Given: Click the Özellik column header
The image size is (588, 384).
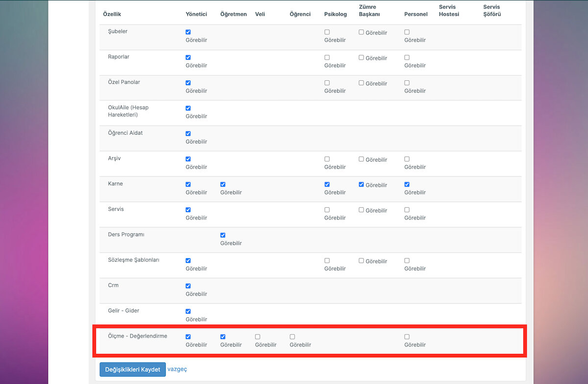Looking at the screenshot, I should pos(112,14).
